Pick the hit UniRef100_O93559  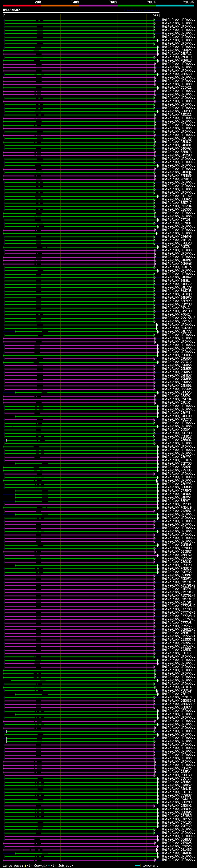pyautogui.click(x=177, y=558)
